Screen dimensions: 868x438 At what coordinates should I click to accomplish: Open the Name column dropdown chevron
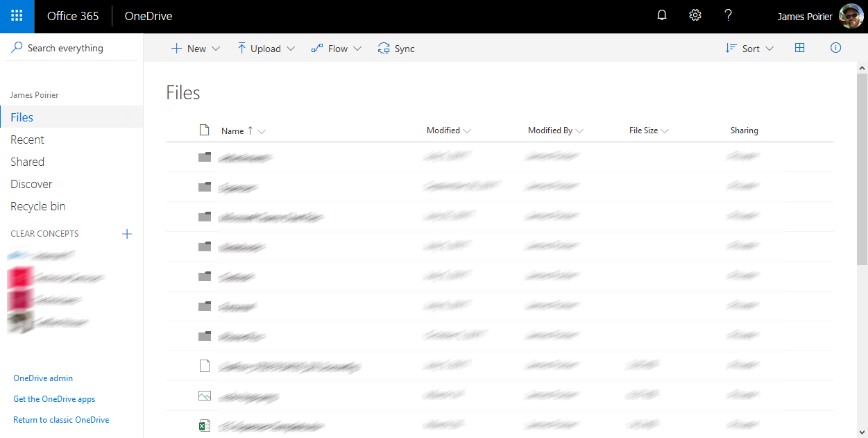click(x=262, y=131)
